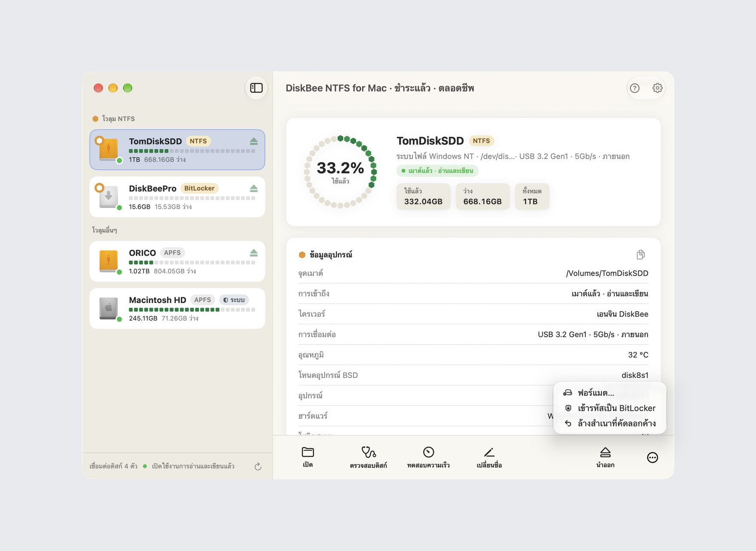
Task: Click the โวลุม NTFS section header
Action: [113, 119]
